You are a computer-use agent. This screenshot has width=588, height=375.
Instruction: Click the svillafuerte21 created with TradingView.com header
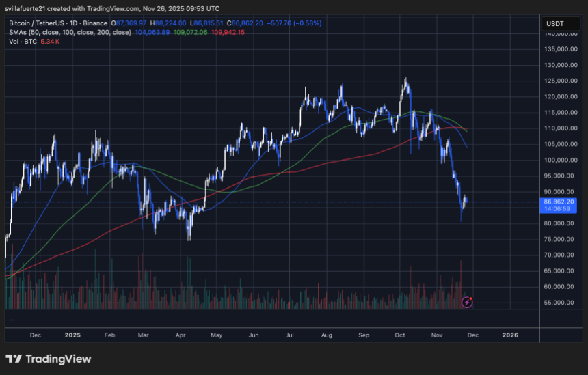(x=112, y=8)
